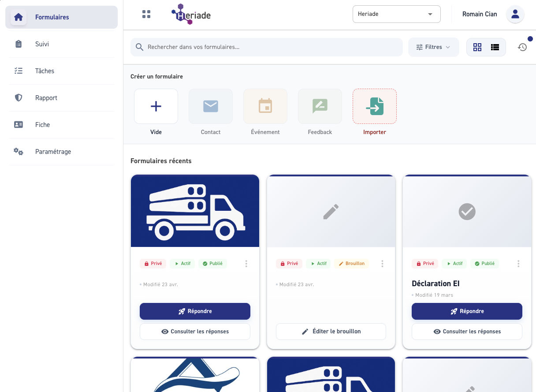Click Privé badge on Déclaration EI card
536x392 pixels.
pyautogui.click(x=425, y=264)
